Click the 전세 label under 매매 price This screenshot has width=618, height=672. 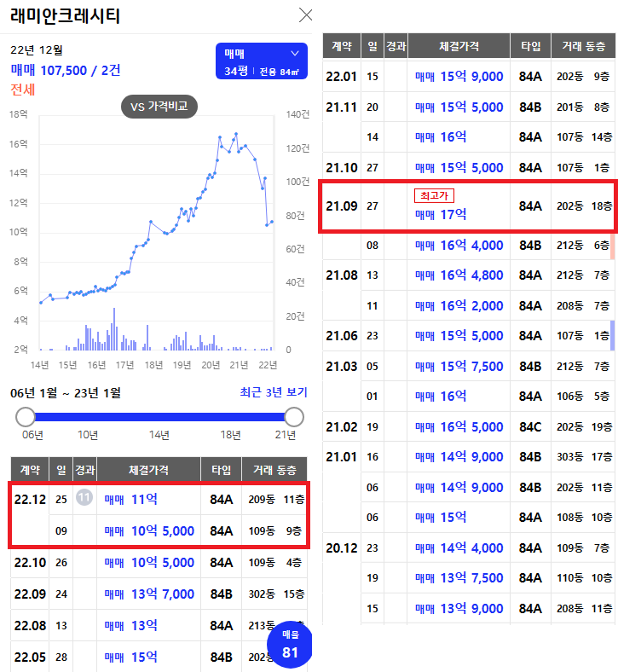(x=23, y=90)
